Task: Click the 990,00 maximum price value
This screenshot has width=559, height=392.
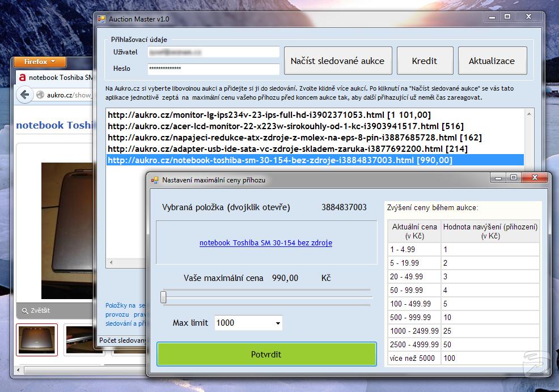Action: click(285, 278)
